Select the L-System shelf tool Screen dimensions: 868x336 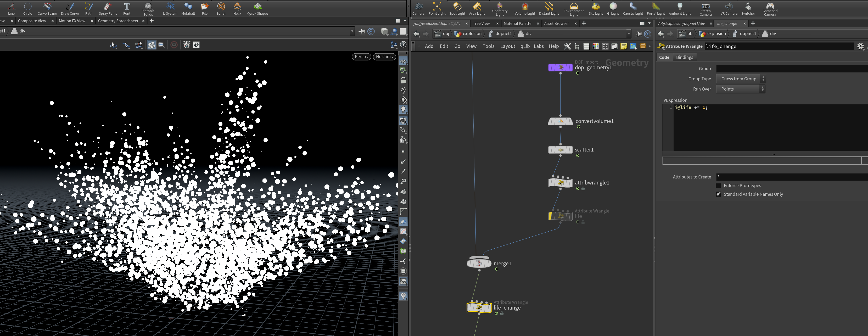coord(170,9)
